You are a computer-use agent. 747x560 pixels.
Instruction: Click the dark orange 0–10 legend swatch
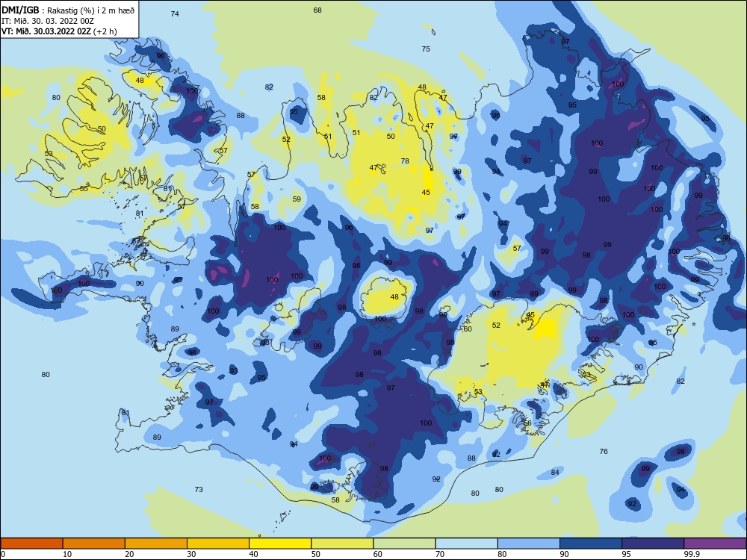click(x=31, y=544)
